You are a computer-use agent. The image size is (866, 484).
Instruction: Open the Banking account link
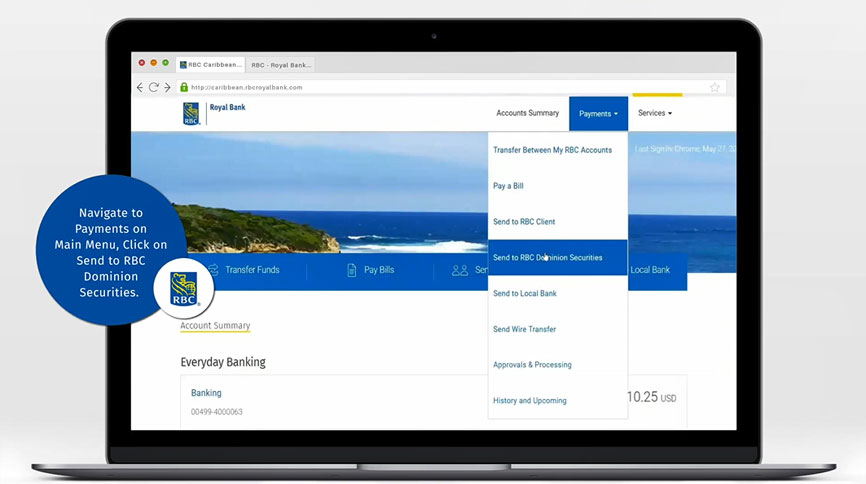coord(206,393)
